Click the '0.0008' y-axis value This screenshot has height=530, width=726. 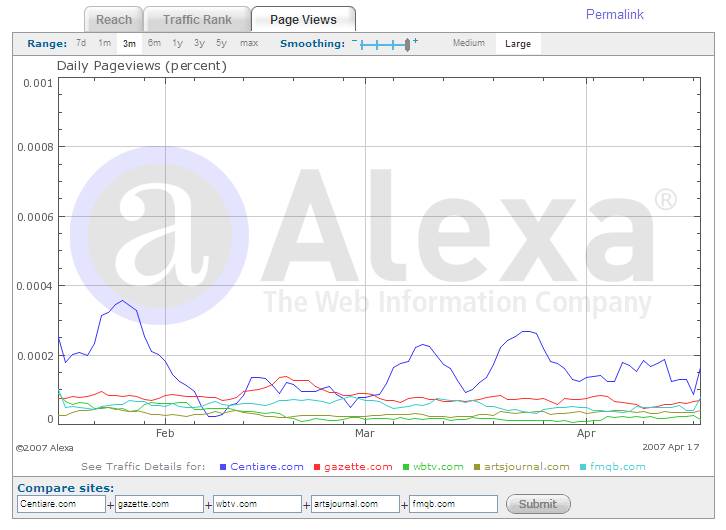pos(35,147)
